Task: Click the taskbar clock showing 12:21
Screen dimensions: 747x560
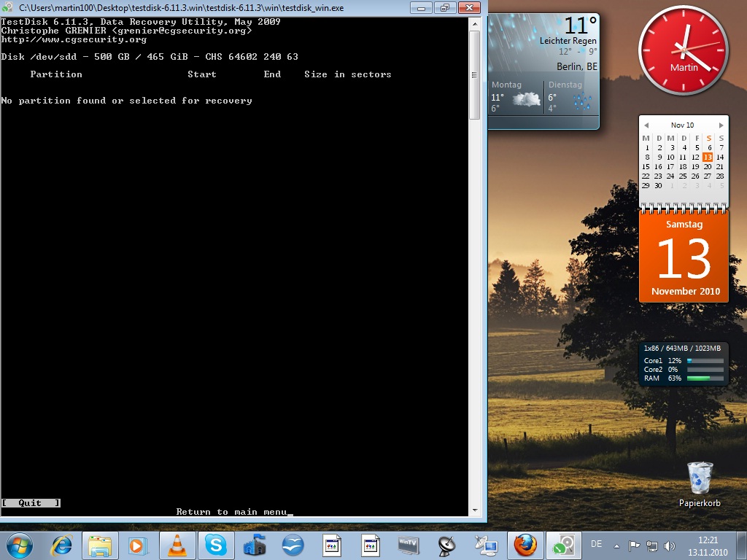Action: tap(708, 546)
